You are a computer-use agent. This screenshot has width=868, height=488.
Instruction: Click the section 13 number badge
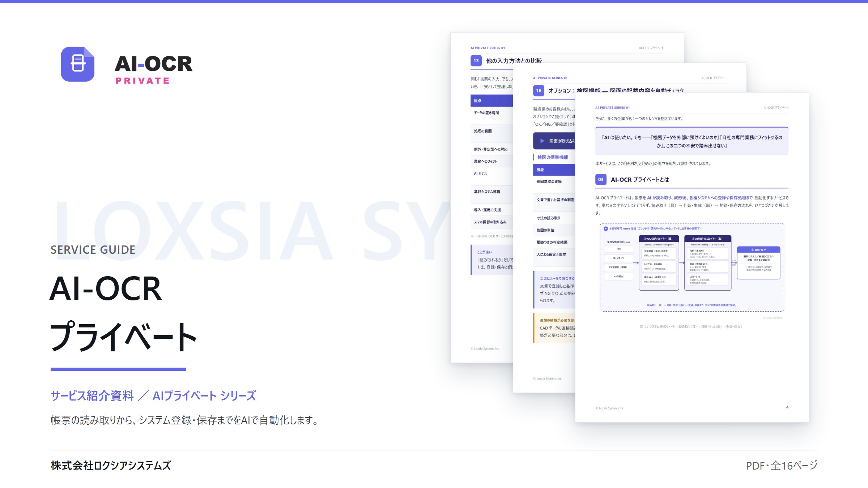(476, 61)
